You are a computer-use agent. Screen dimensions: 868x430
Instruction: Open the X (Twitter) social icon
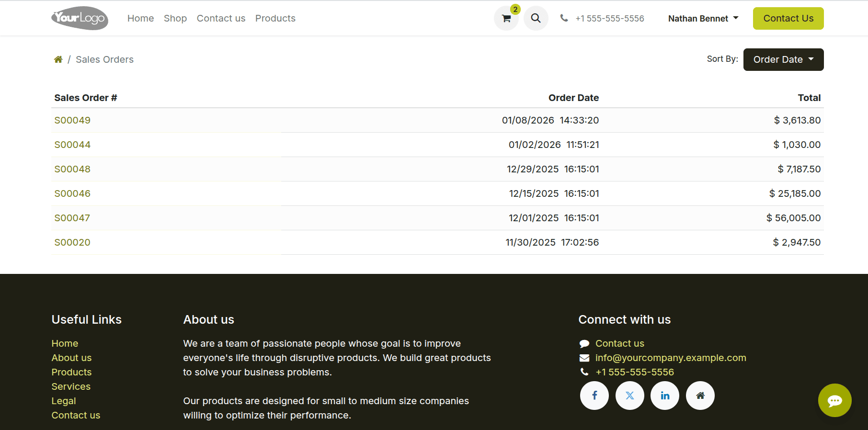[629, 396]
